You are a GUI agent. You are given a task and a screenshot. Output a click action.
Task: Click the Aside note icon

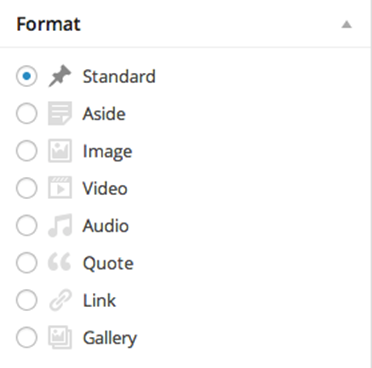coord(60,114)
